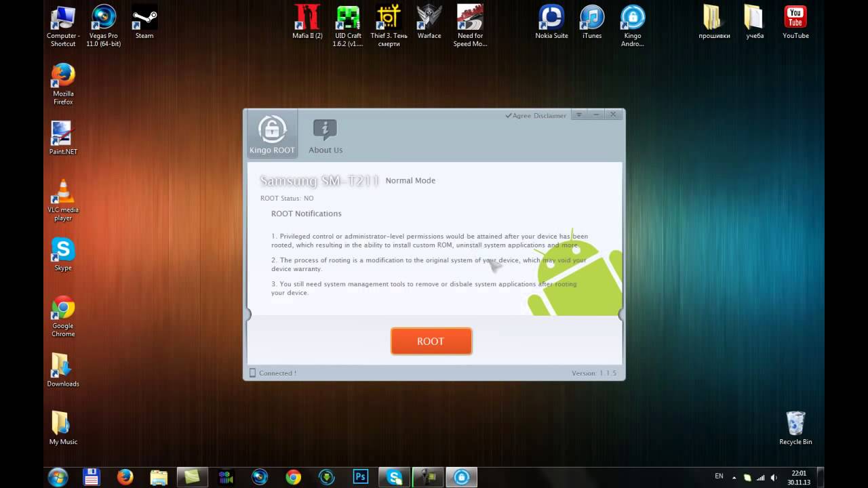
Task: Open Windows Explorer from the taskbar
Action: (x=159, y=477)
